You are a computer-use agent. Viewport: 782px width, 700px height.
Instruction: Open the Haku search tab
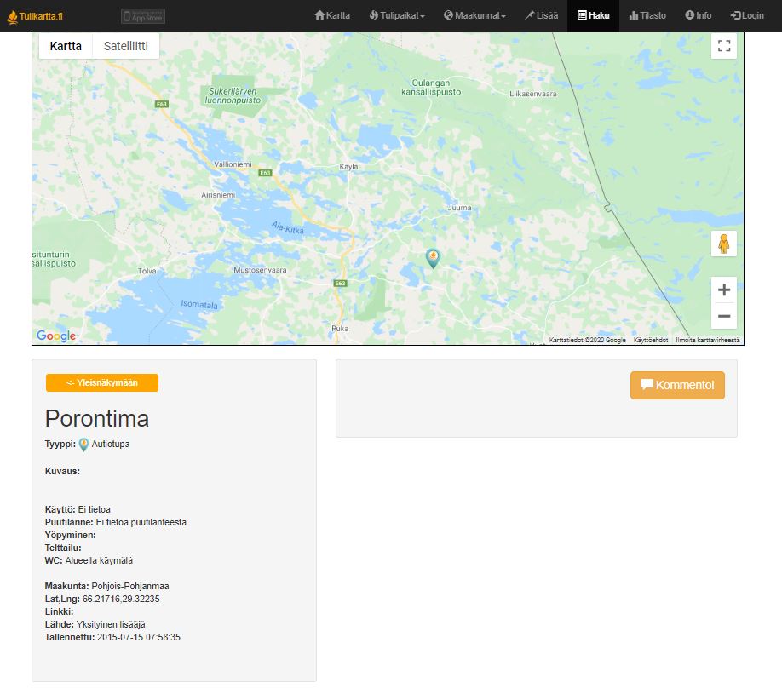[593, 15]
